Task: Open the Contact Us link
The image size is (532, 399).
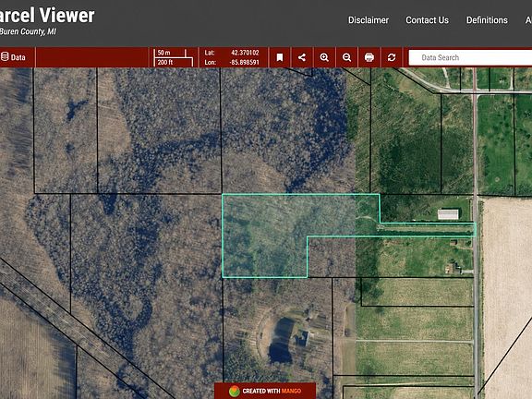Action: point(427,20)
